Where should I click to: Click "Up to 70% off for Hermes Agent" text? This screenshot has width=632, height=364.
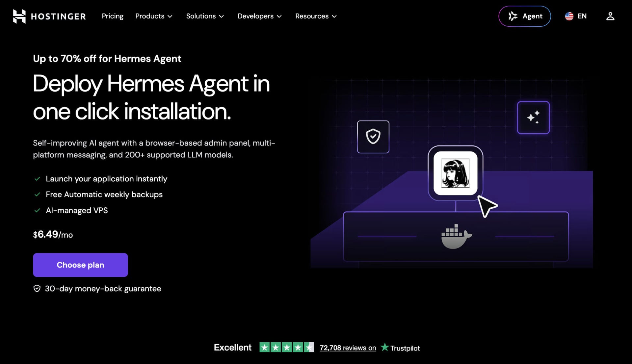(107, 59)
